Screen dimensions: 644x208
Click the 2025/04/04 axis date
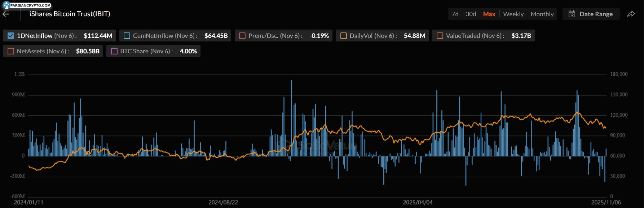[x=418, y=202]
